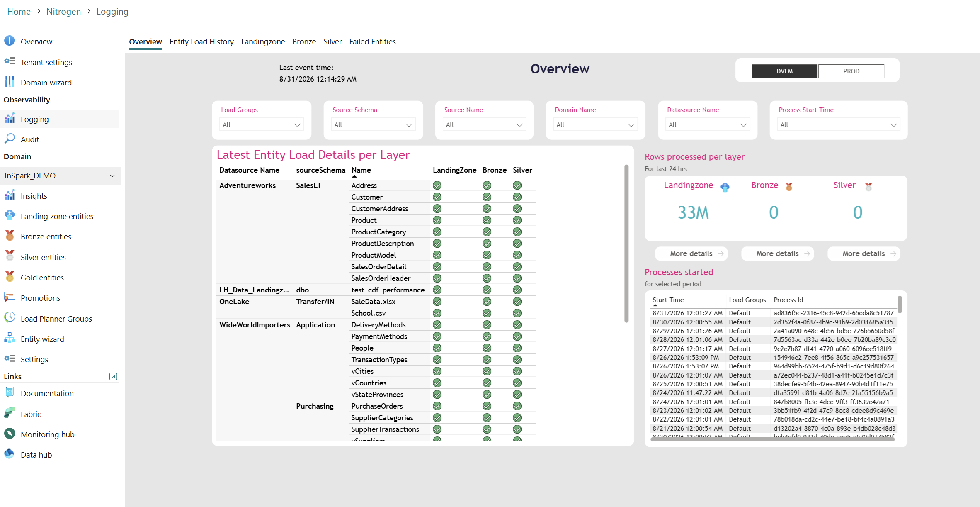
Task: Open Load Planner Groups clock icon
Action: click(x=10, y=318)
